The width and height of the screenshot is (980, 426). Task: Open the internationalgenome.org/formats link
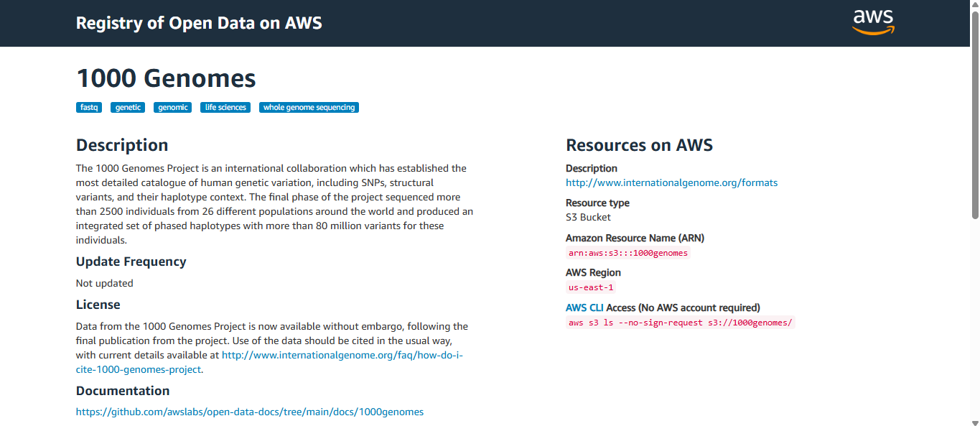(x=671, y=182)
